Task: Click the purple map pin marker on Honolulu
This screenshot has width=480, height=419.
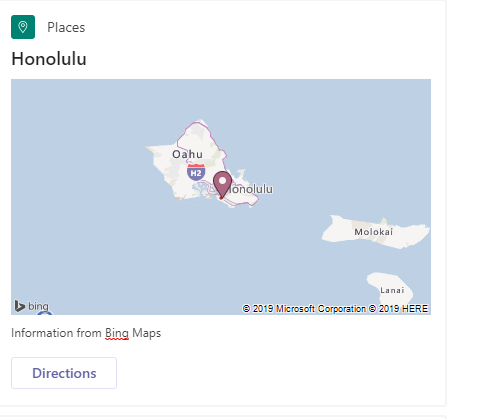Action: [222, 184]
